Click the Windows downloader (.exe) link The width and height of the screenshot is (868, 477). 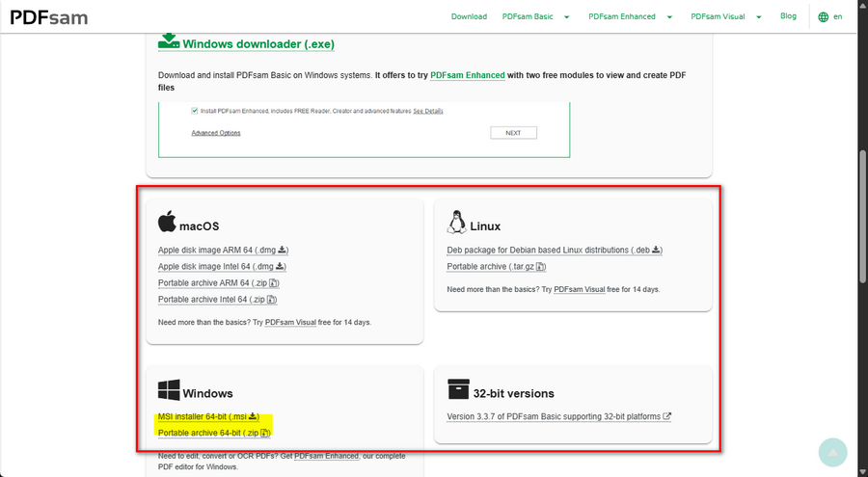tap(258, 44)
